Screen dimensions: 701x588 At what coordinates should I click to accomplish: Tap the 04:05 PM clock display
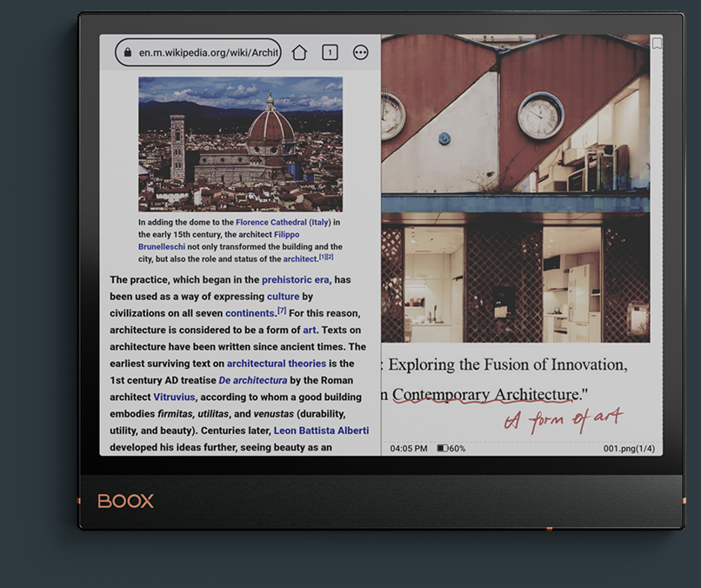coord(408,449)
